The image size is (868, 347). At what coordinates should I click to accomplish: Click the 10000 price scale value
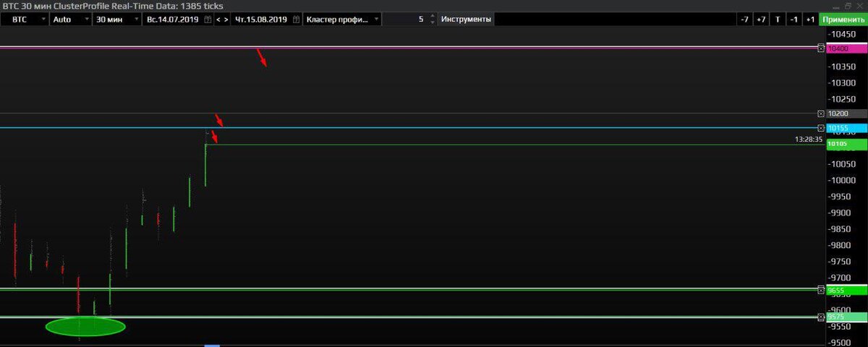[842, 180]
